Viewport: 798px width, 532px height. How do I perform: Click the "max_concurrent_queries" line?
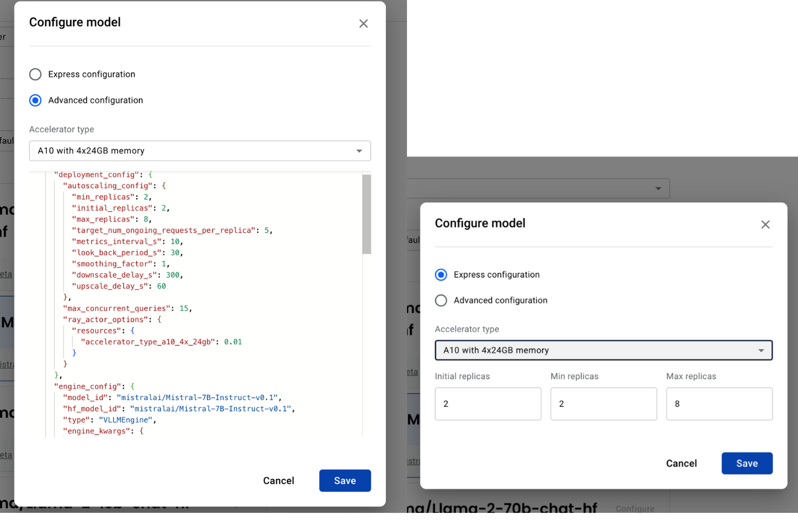[128, 309]
